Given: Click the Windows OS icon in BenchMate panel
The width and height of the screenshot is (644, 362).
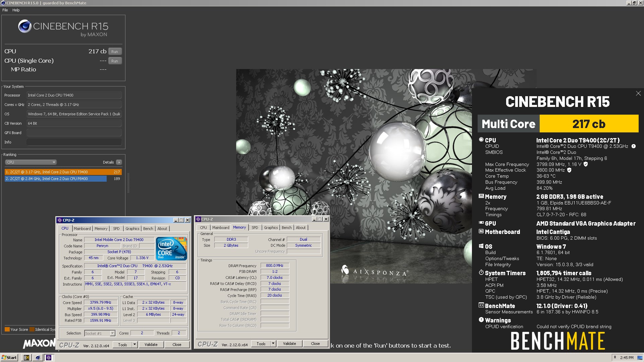Looking at the screenshot, I should coord(481,246).
